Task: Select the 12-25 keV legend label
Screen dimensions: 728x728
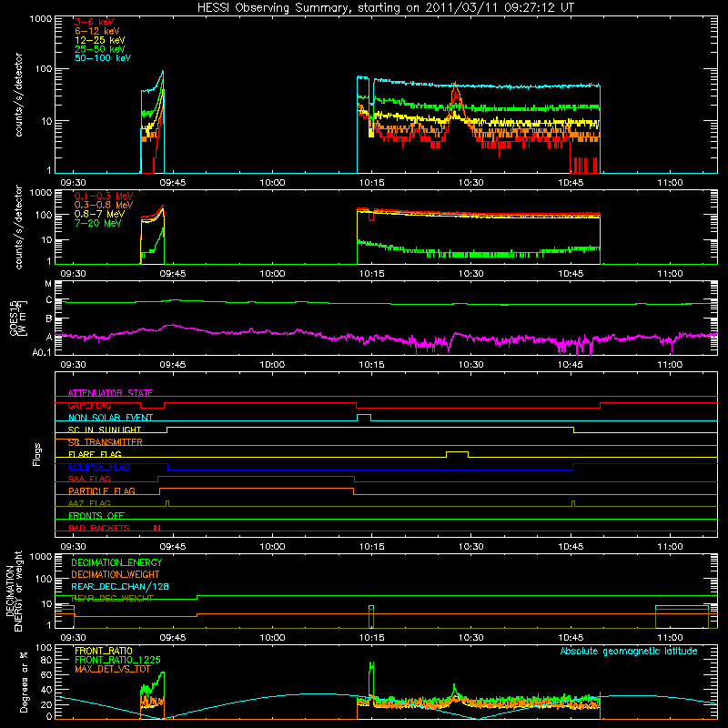Action: [100, 40]
